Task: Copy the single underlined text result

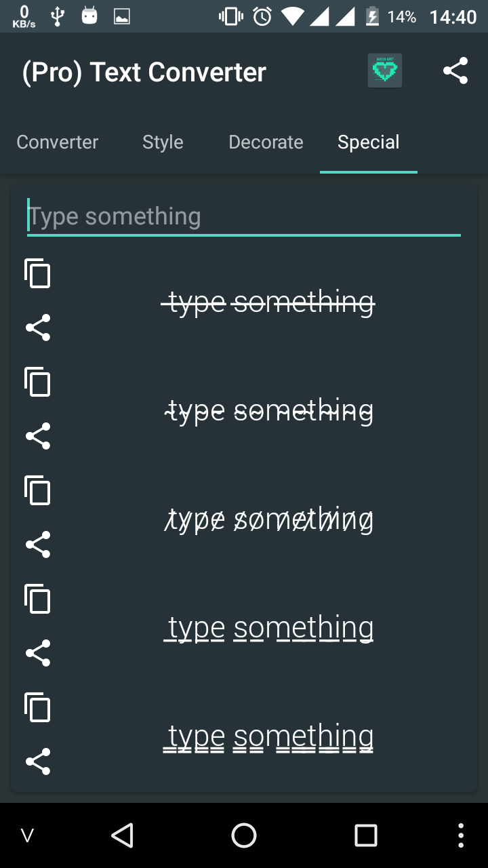Action: click(38, 599)
